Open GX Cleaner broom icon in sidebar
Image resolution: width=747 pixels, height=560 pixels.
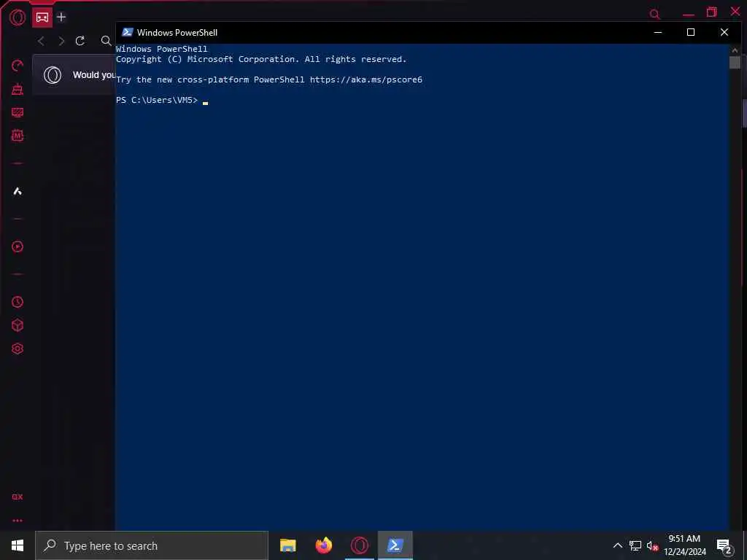[18, 89]
